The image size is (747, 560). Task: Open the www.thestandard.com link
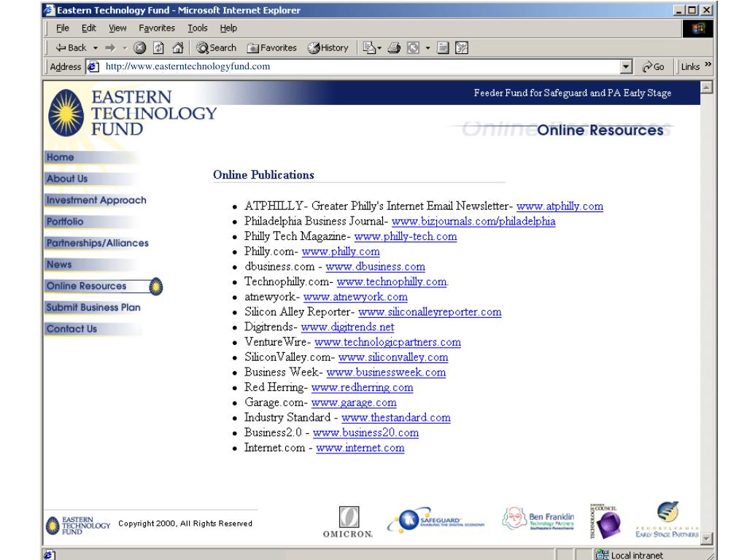click(396, 418)
